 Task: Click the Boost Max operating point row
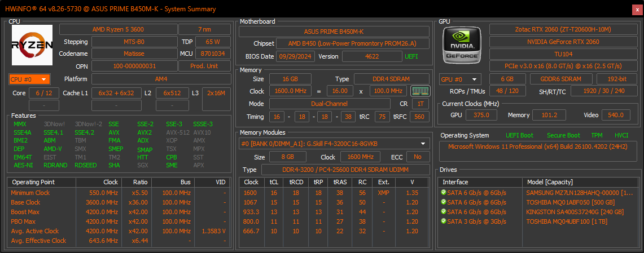point(119,212)
